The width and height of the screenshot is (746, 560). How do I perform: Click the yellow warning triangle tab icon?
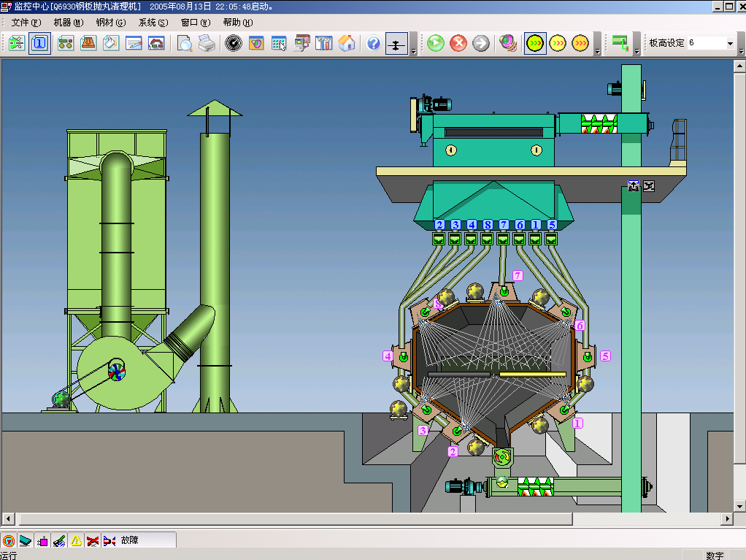[76, 541]
